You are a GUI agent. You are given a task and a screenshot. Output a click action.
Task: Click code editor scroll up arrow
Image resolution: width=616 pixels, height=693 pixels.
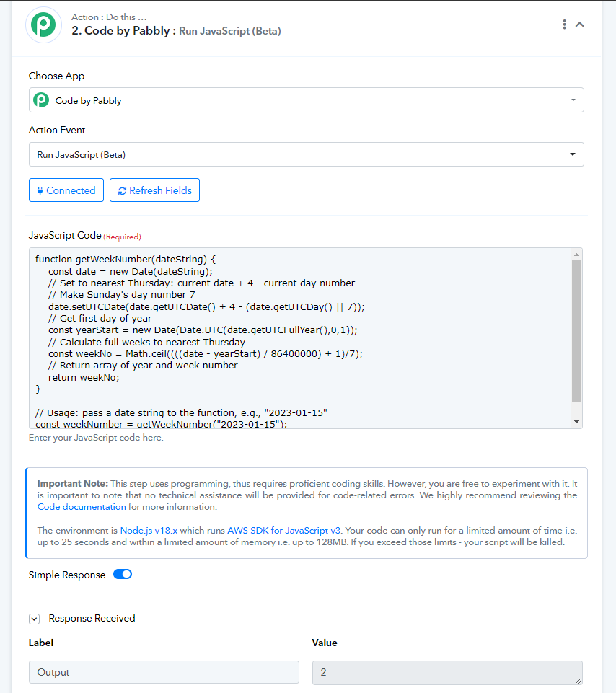pyautogui.click(x=576, y=255)
